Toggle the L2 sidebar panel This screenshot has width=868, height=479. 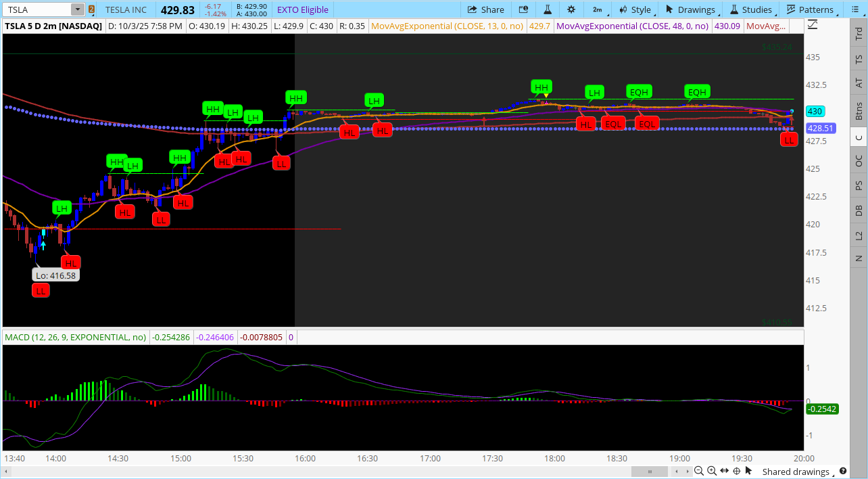pyautogui.click(x=859, y=235)
